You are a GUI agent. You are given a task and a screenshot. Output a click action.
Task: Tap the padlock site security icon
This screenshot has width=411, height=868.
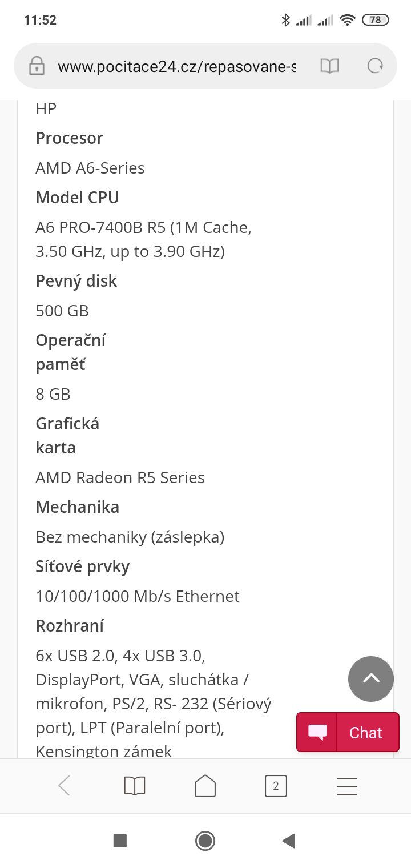(37, 66)
